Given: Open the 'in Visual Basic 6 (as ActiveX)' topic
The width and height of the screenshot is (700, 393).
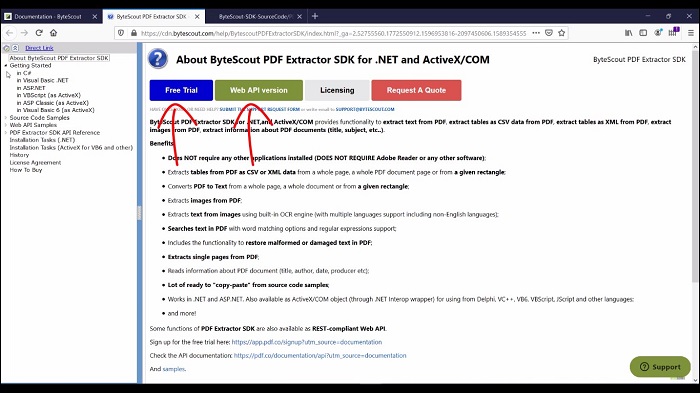Looking at the screenshot, I should click(55, 110).
